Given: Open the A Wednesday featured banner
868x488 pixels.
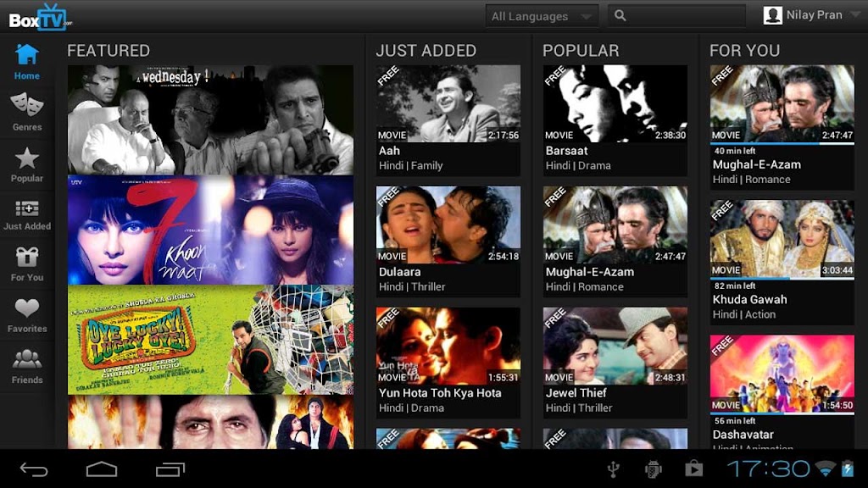Looking at the screenshot, I should coord(210,119).
